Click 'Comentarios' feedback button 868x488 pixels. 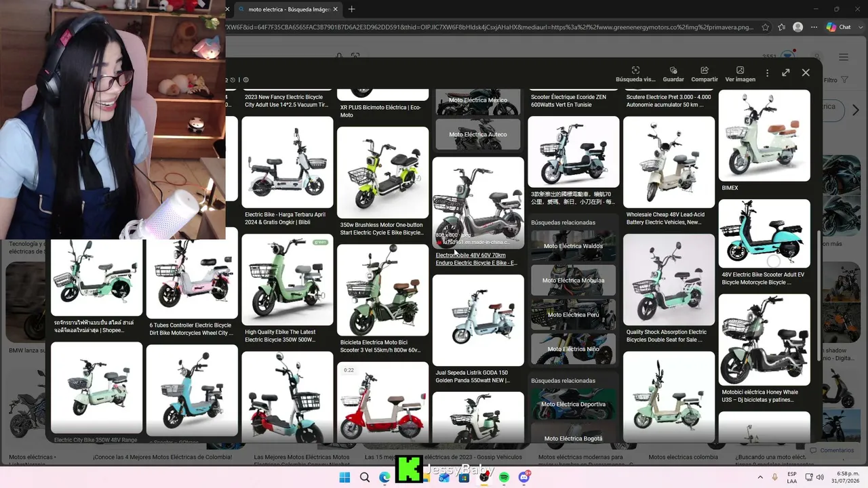click(x=831, y=451)
